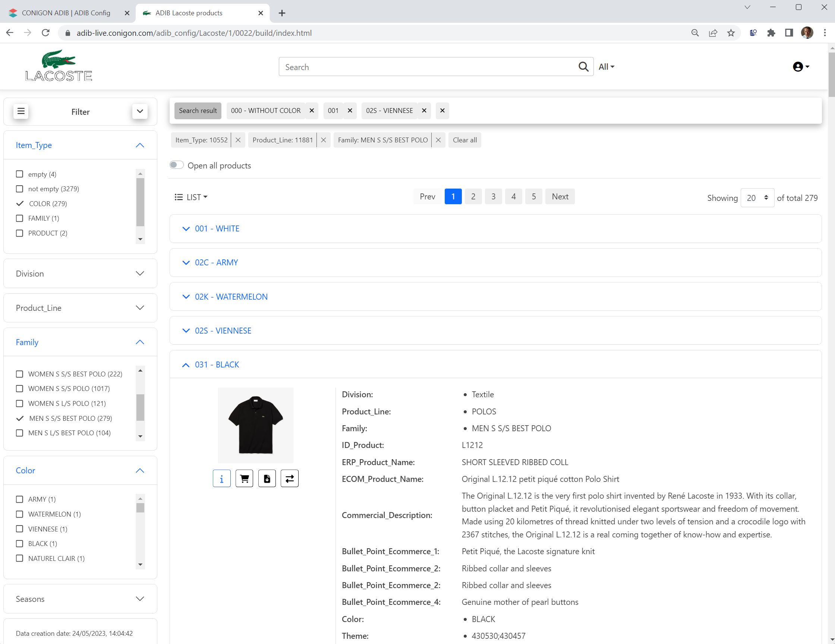Open the product info icon button

tap(222, 479)
